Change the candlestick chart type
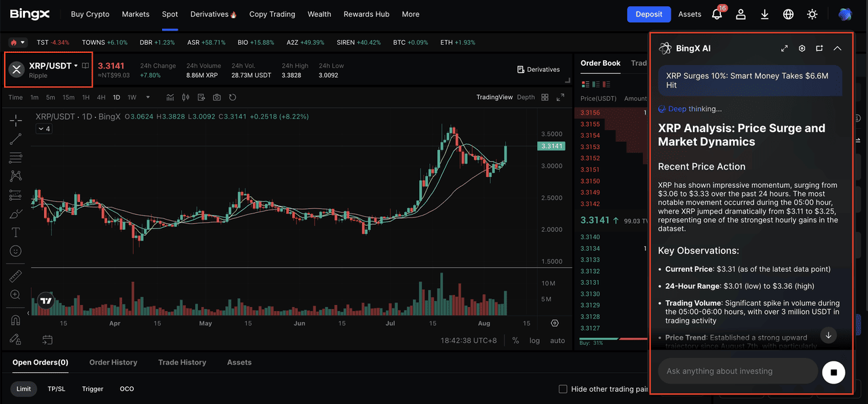 tap(186, 98)
